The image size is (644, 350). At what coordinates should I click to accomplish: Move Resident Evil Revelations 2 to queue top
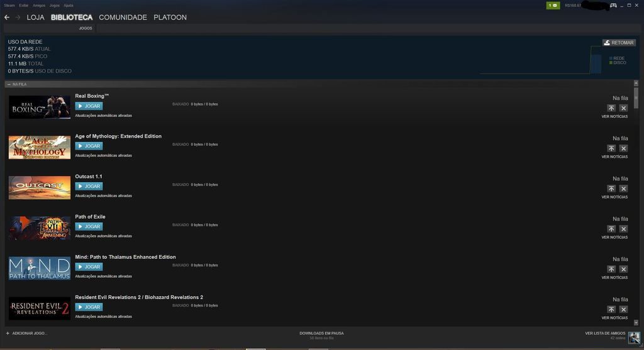611,309
